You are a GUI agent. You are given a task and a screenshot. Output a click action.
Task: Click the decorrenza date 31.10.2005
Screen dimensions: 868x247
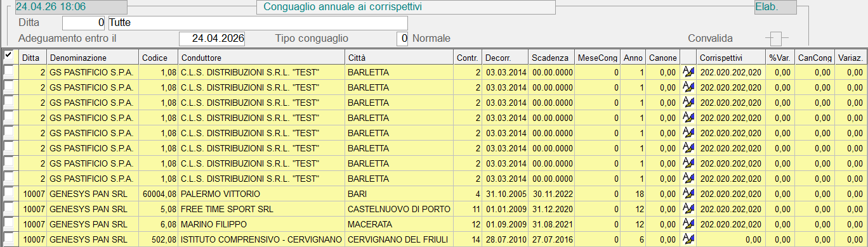505,194
